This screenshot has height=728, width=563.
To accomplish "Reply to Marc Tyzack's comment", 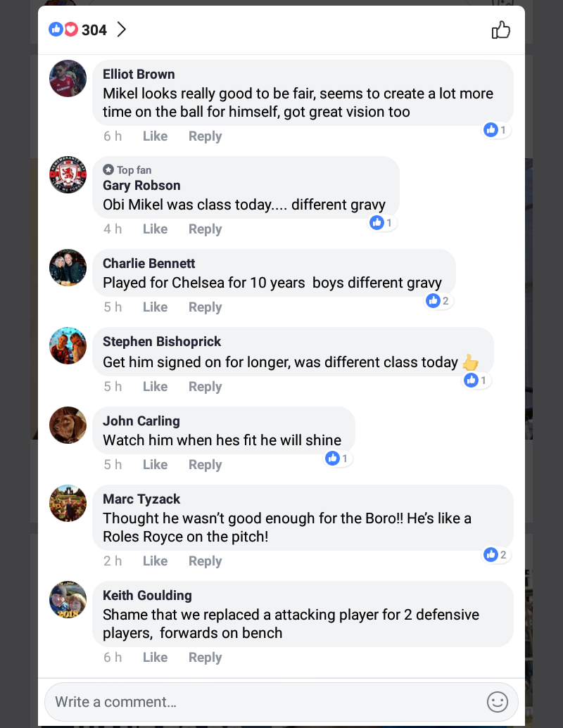I will pos(205,561).
